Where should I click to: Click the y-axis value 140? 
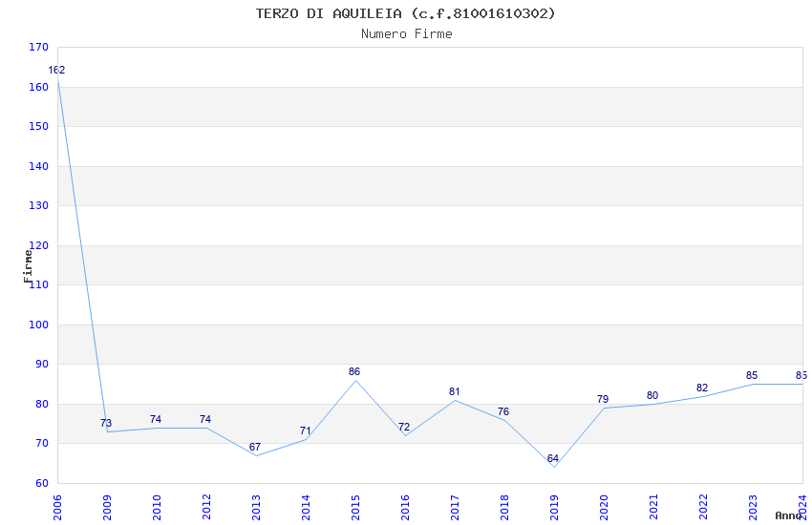[x=38, y=166]
